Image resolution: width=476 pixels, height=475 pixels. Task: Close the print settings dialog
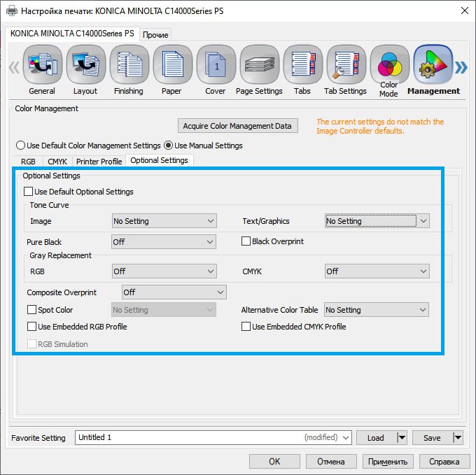[x=465, y=11]
